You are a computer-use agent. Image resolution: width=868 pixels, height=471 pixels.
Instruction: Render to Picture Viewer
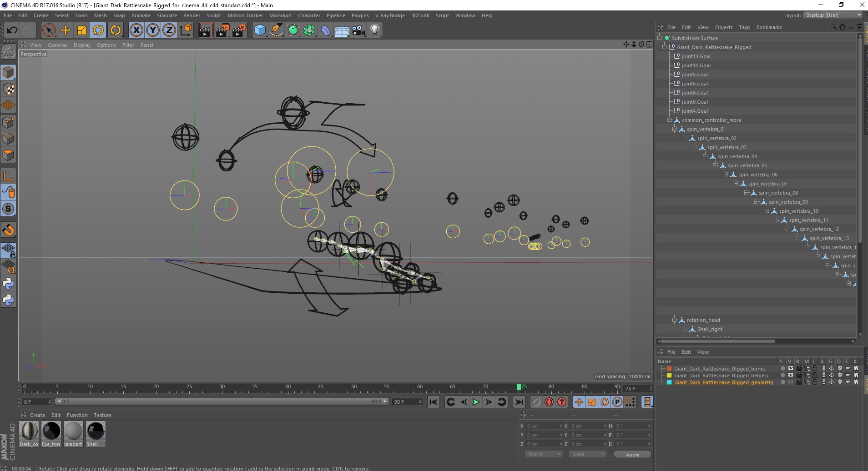(x=222, y=30)
